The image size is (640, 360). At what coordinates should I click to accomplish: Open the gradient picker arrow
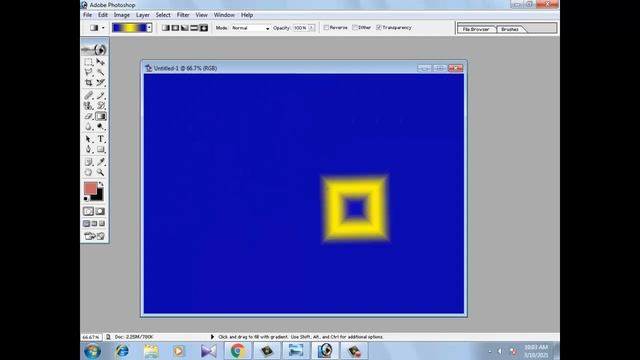pos(149,28)
